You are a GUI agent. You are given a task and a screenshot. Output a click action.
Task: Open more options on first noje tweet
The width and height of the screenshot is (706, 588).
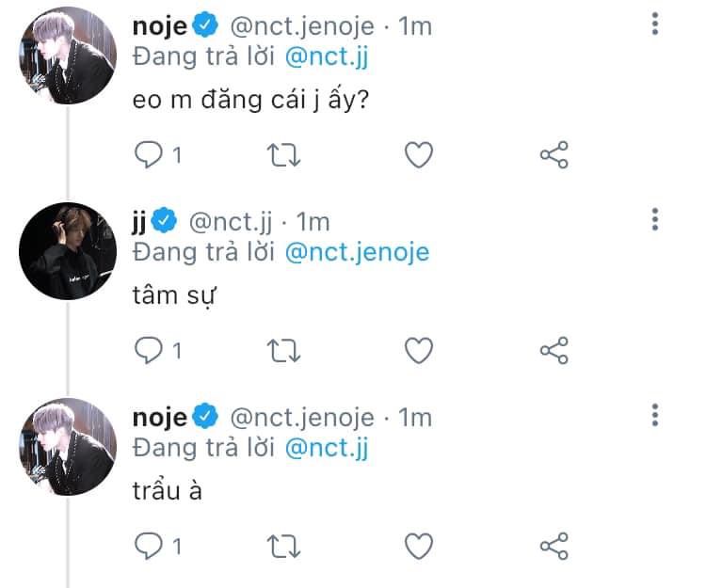coord(655,25)
